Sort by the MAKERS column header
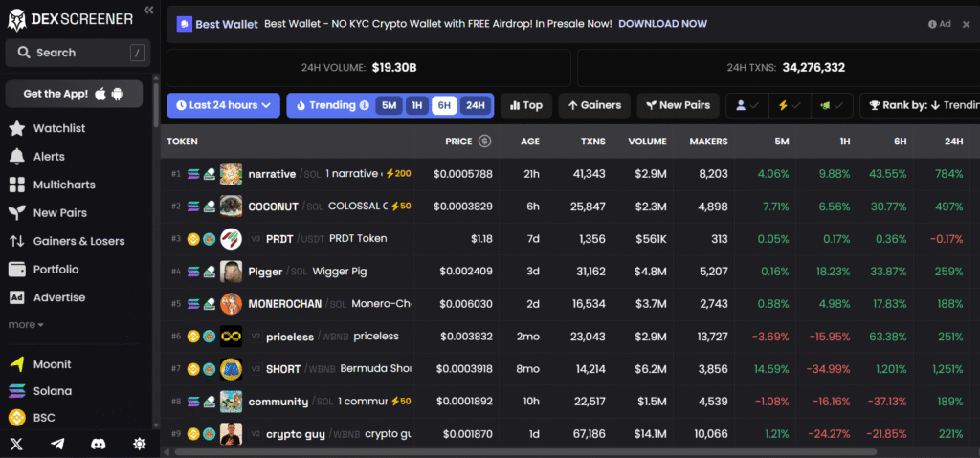 coord(709,142)
